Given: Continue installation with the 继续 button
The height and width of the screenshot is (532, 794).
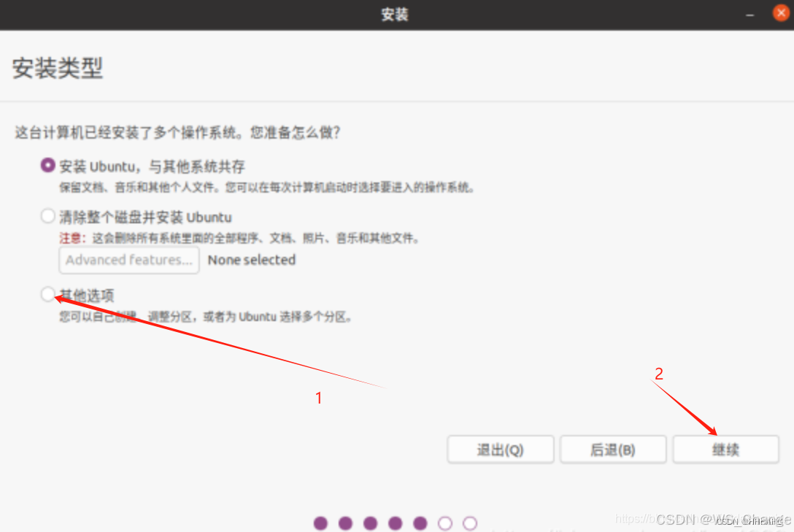Looking at the screenshot, I should coord(725,450).
